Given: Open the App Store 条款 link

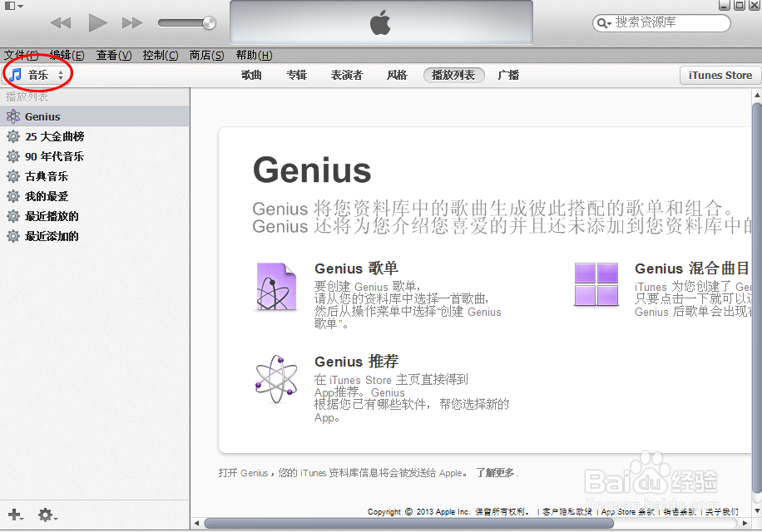Looking at the screenshot, I should click(x=628, y=511).
